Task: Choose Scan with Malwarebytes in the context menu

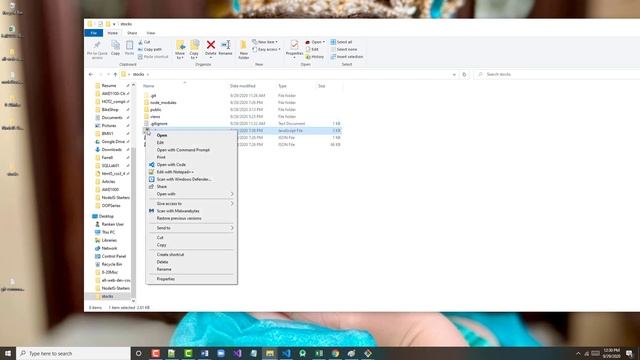Action: pyautogui.click(x=191, y=211)
